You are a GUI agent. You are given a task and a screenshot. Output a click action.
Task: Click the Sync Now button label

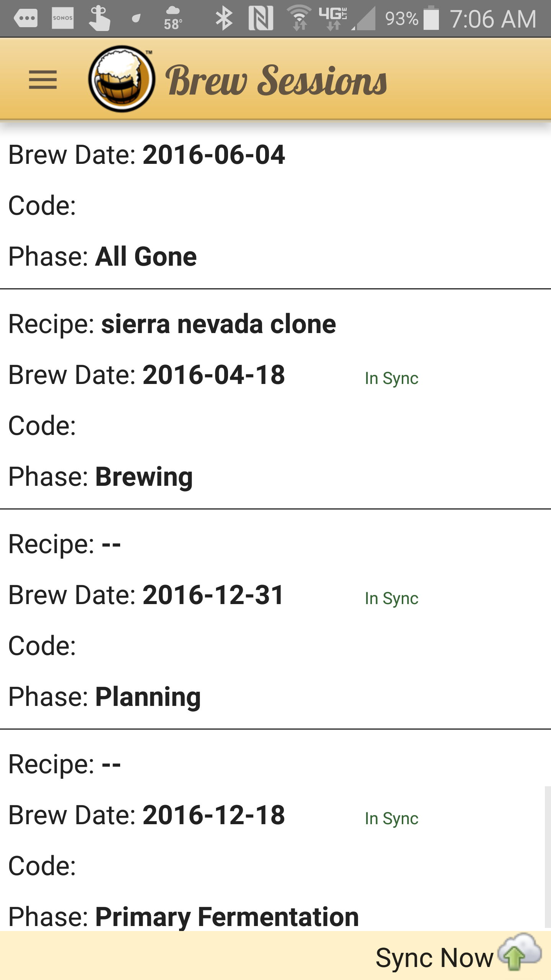(x=434, y=958)
